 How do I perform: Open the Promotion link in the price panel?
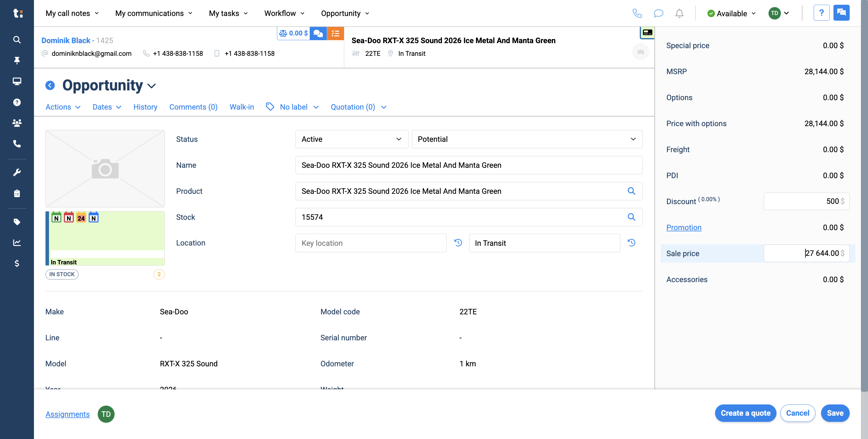pyautogui.click(x=684, y=227)
